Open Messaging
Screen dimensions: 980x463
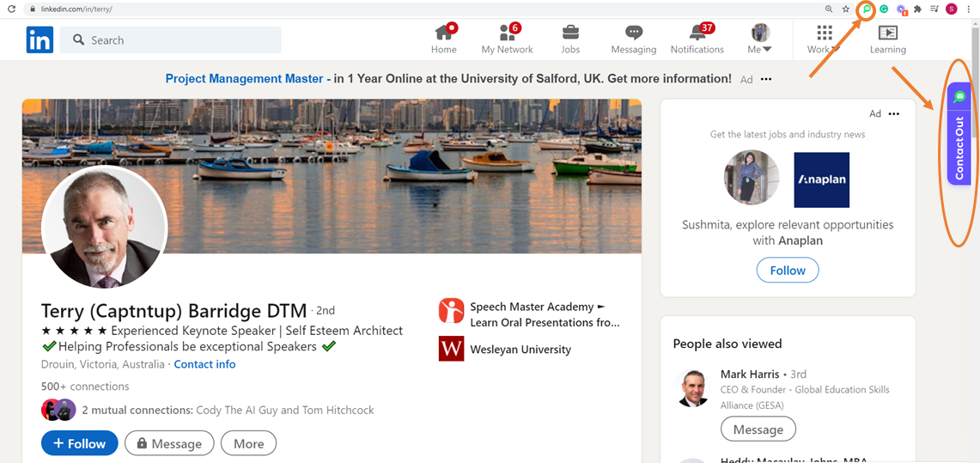coord(634,39)
